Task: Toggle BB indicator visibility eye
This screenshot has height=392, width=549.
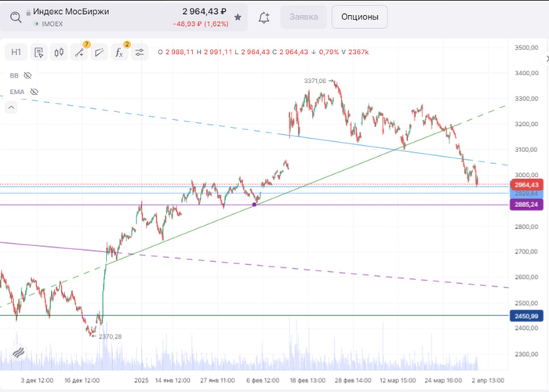Action: point(27,75)
